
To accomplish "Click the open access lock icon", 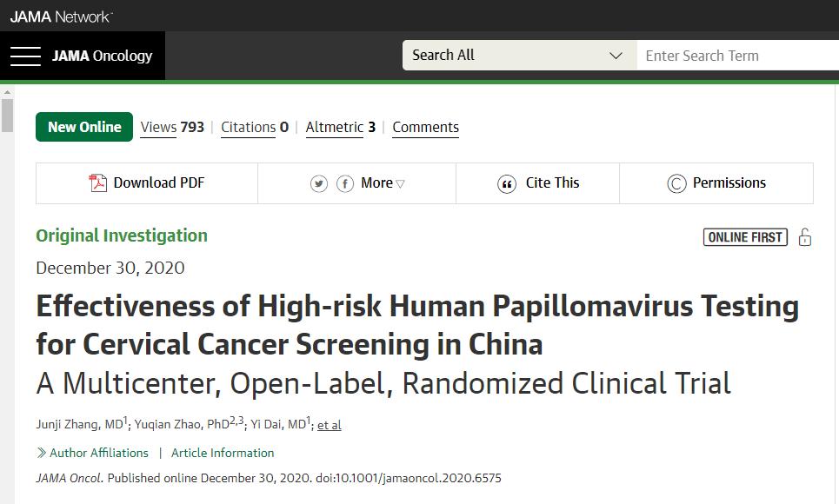I will [x=805, y=237].
